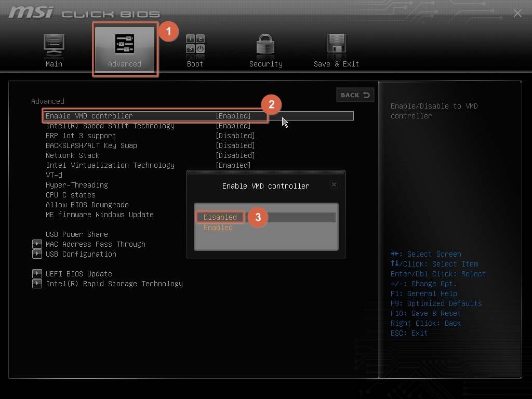Expand UEFI BIOS Update arrow icon
The image size is (532, 399).
37,274
